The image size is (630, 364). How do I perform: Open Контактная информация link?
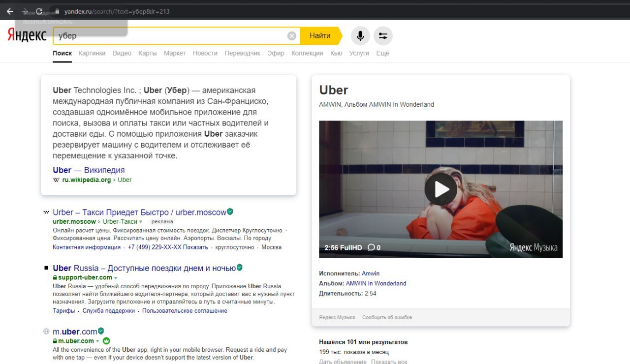[x=87, y=247]
